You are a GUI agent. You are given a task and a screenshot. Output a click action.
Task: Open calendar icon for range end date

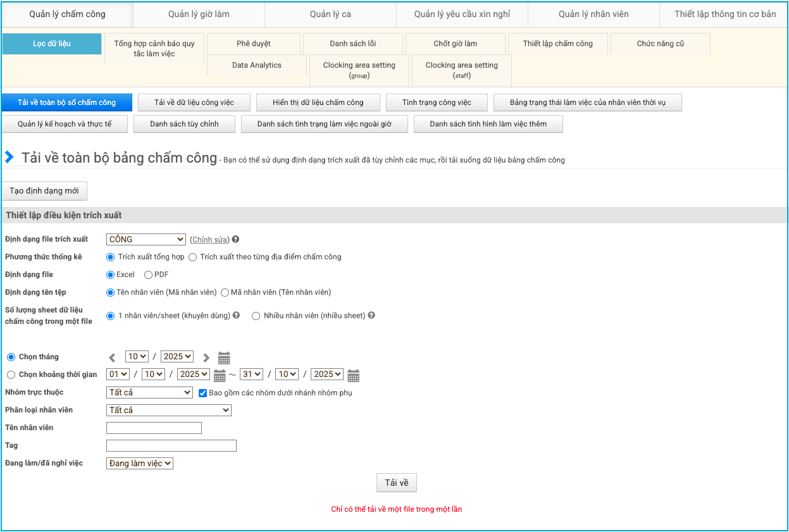pos(353,375)
